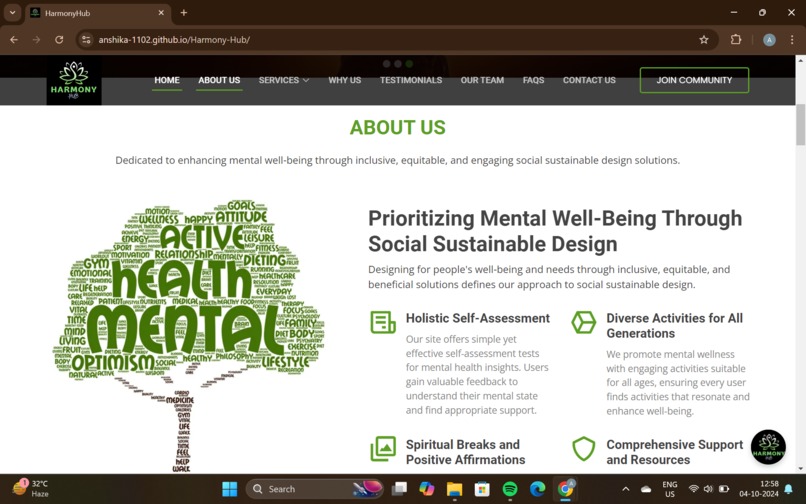Click the Diverse Activities cube icon
This screenshot has height=504, width=806.
[x=583, y=322]
